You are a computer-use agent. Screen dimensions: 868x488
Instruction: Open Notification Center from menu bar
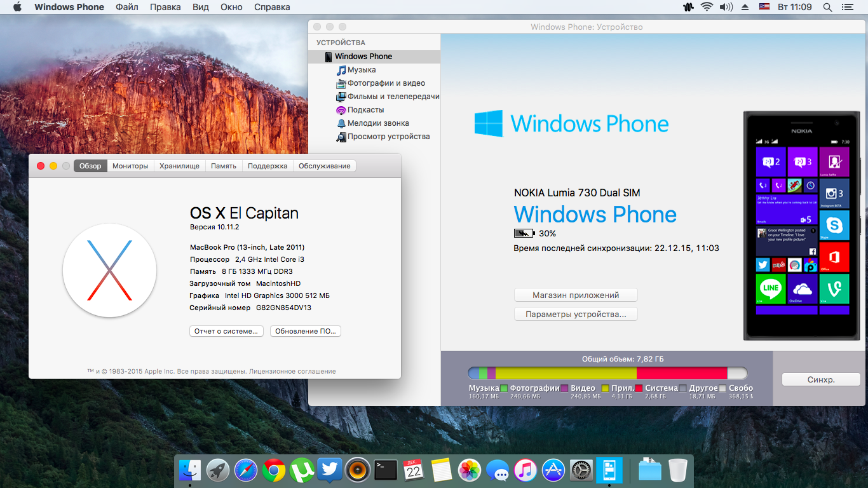pos(848,7)
